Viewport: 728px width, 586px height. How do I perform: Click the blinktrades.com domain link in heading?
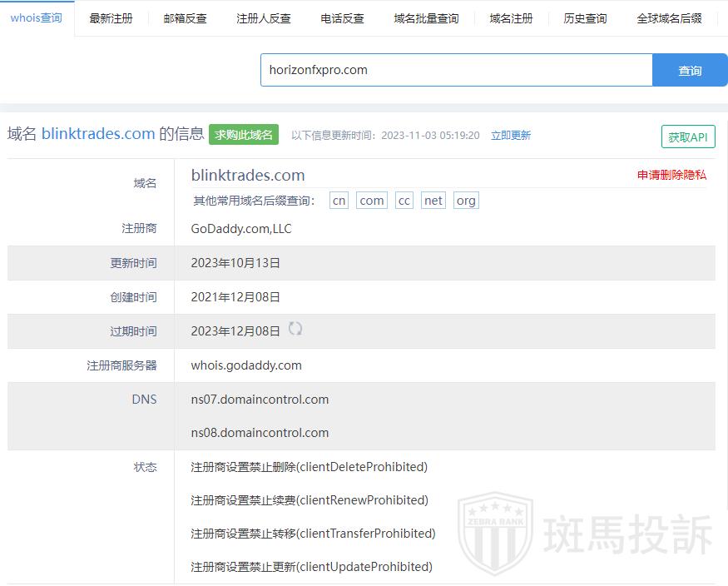click(98, 134)
